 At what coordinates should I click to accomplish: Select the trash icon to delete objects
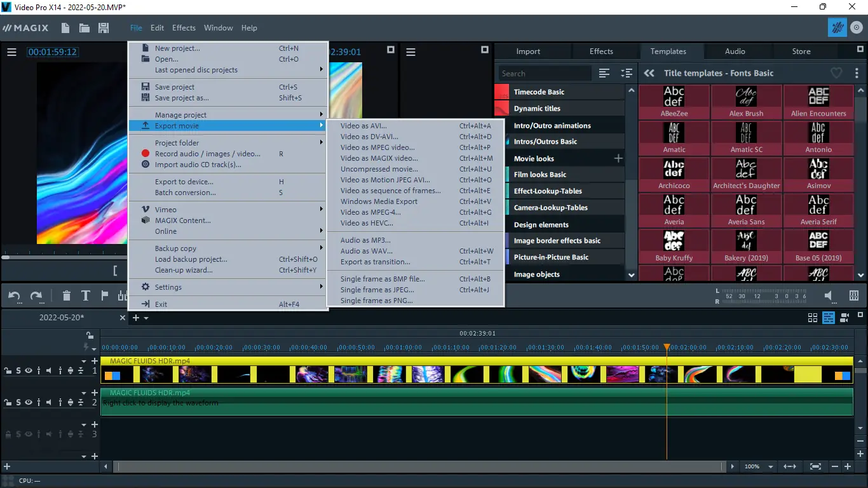(x=66, y=295)
